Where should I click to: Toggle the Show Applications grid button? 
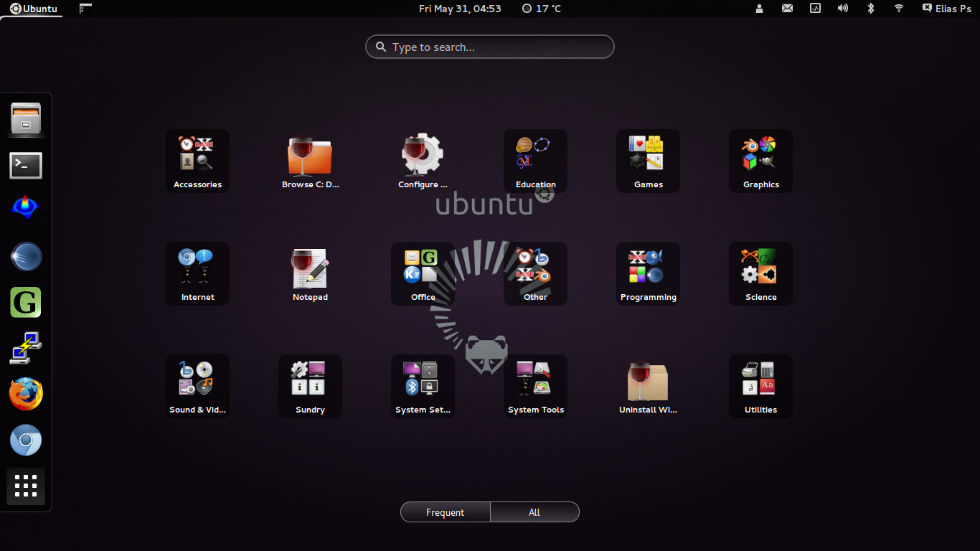coord(26,486)
